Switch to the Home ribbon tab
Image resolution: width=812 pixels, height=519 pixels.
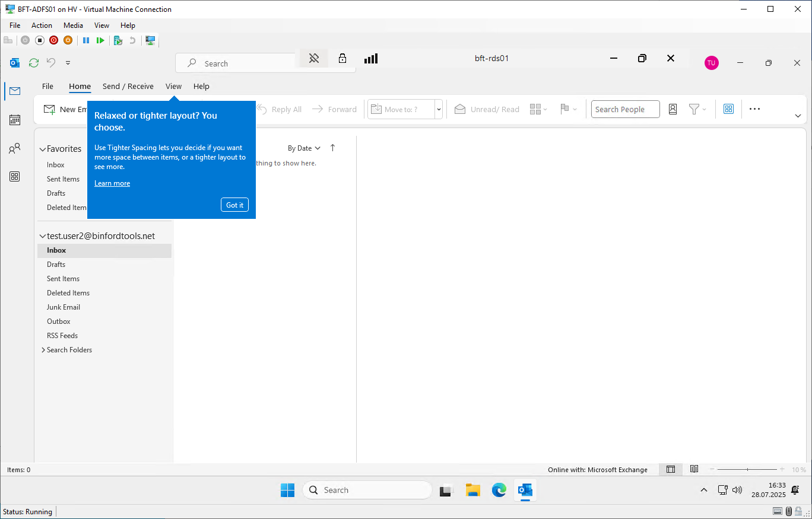pos(80,86)
